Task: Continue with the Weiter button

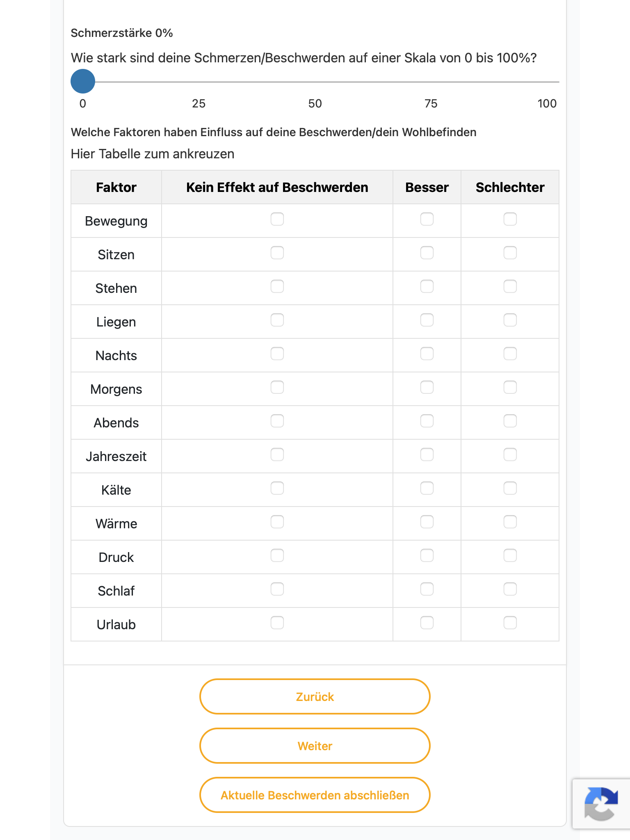Action: (x=315, y=746)
